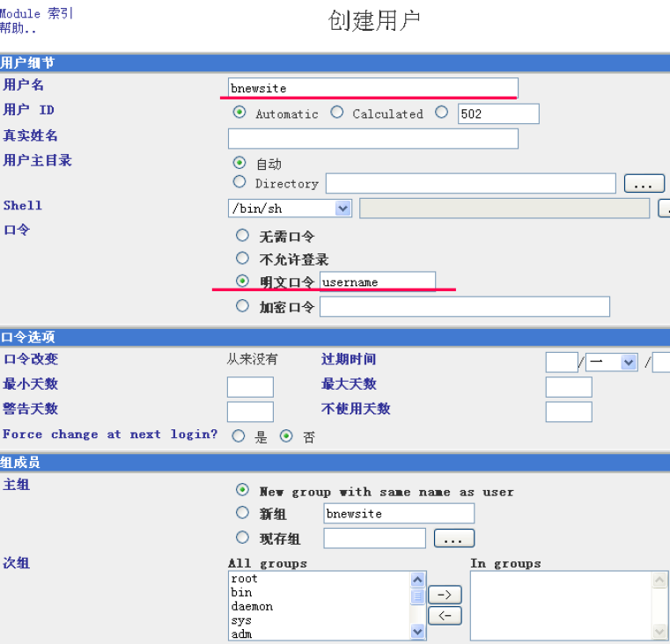Choose the no password required option
Image resolution: width=670 pixels, height=644 pixels.
click(x=242, y=236)
